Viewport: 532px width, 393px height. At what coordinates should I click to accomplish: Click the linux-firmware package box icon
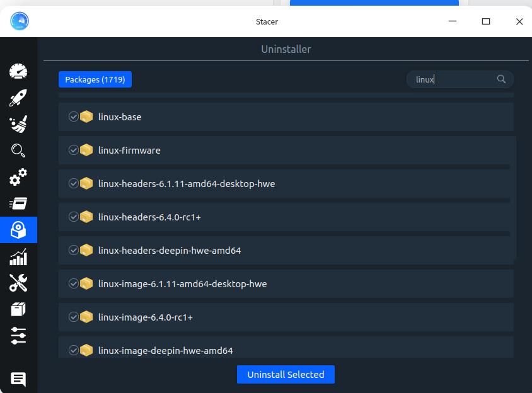coord(86,150)
